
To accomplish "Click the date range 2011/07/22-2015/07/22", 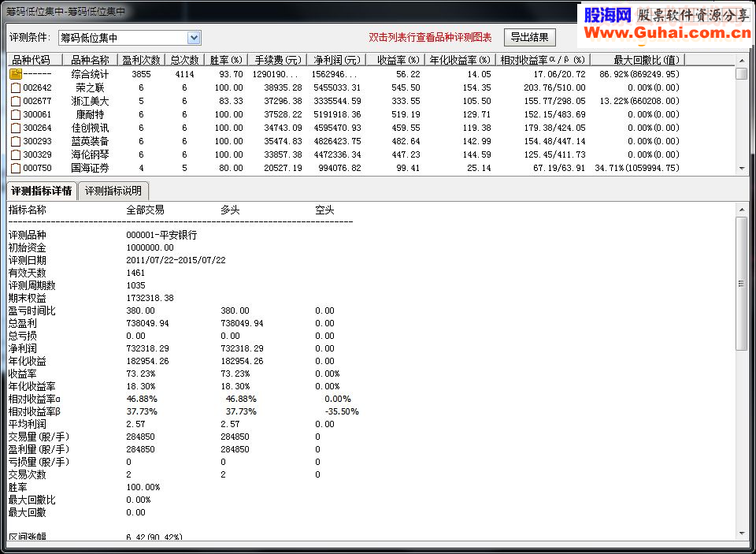I will pyautogui.click(x=176, y=261).
